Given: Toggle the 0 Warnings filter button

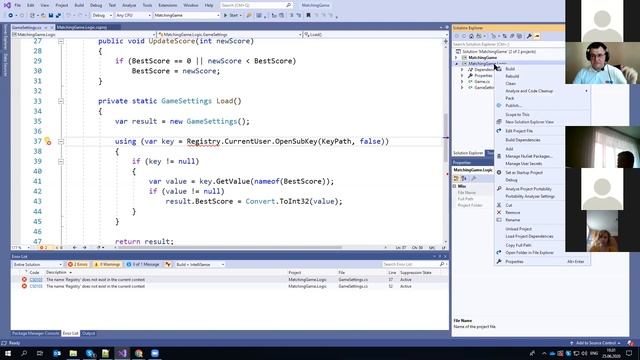Looking at the screenshot, I should tap(107, 264).
